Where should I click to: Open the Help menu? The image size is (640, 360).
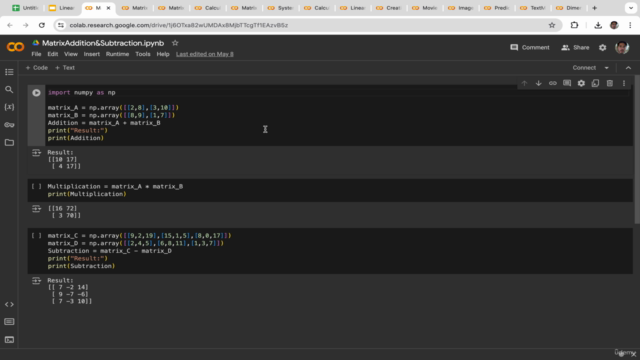[x=163, y=54]
